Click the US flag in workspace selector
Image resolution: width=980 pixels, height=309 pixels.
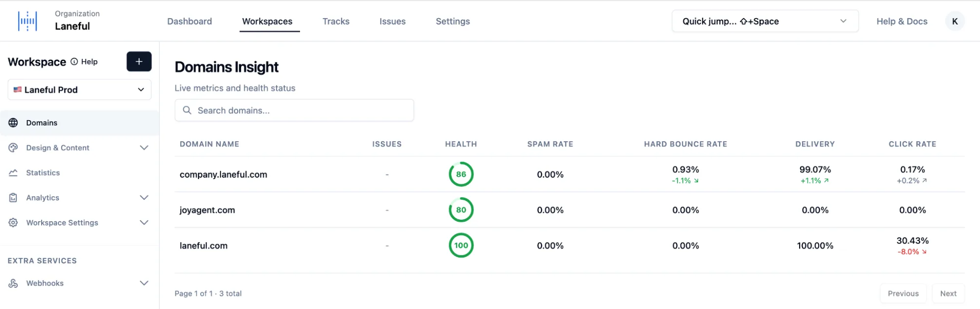pos(18,90)
